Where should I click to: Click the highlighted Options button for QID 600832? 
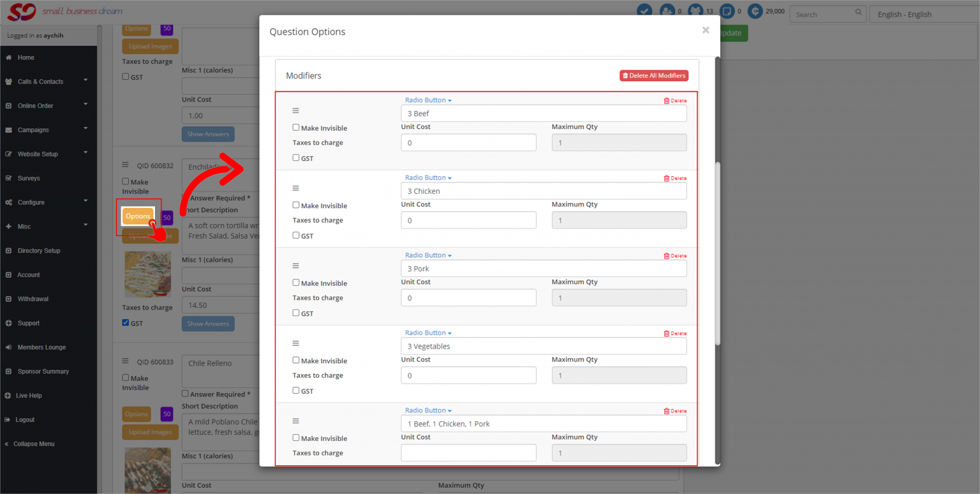click(x=138, y=216)
